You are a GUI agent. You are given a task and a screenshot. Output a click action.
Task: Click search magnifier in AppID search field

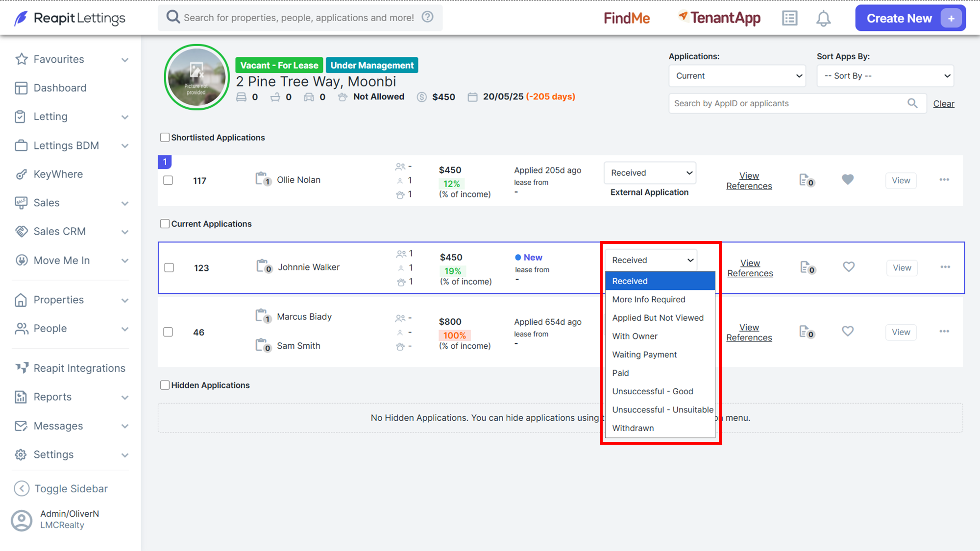click(912, 103)
